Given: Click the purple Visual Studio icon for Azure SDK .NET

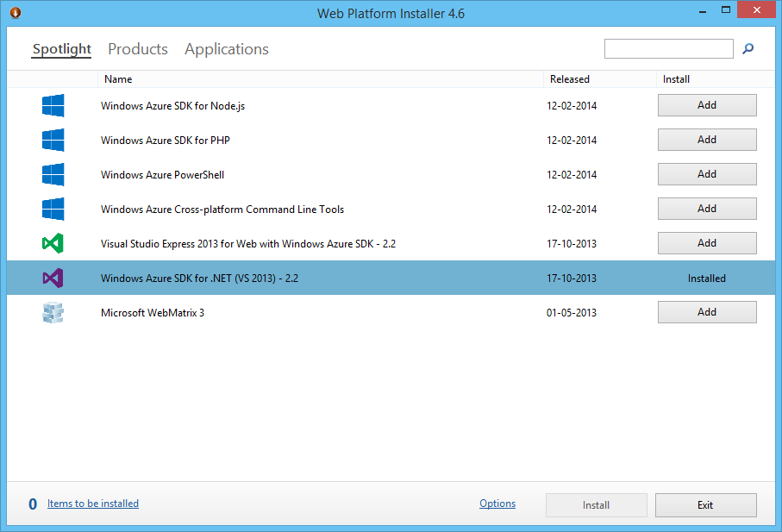Looking at the screenshot, I should pos(53,278).
